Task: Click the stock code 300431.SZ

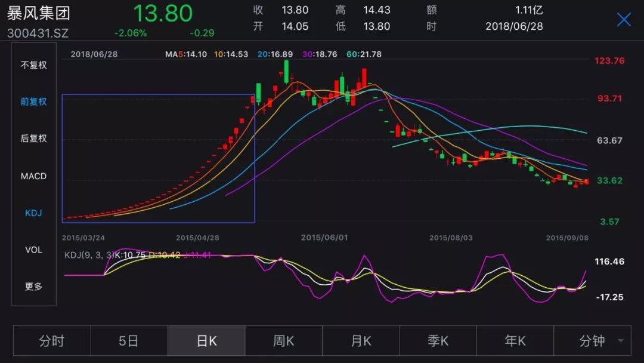Action: (38, 33)
